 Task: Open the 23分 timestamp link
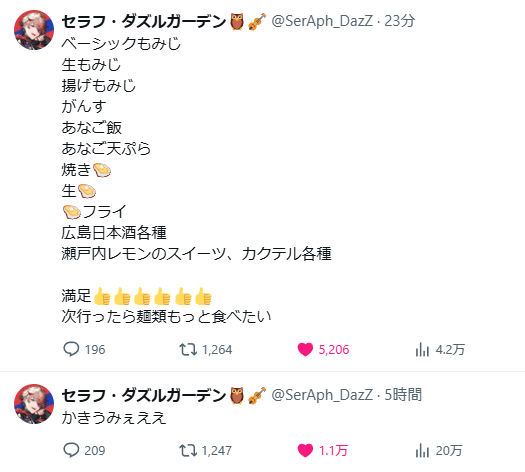[x=400, y=21]
